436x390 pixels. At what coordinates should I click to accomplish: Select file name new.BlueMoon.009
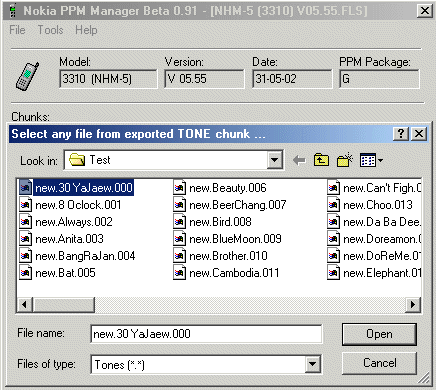tap(235, 239)
